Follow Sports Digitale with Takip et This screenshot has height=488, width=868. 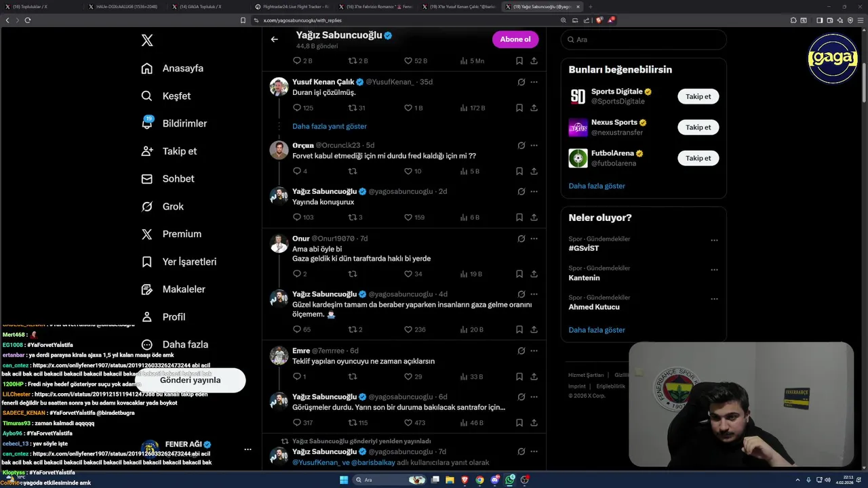(698, 96)
